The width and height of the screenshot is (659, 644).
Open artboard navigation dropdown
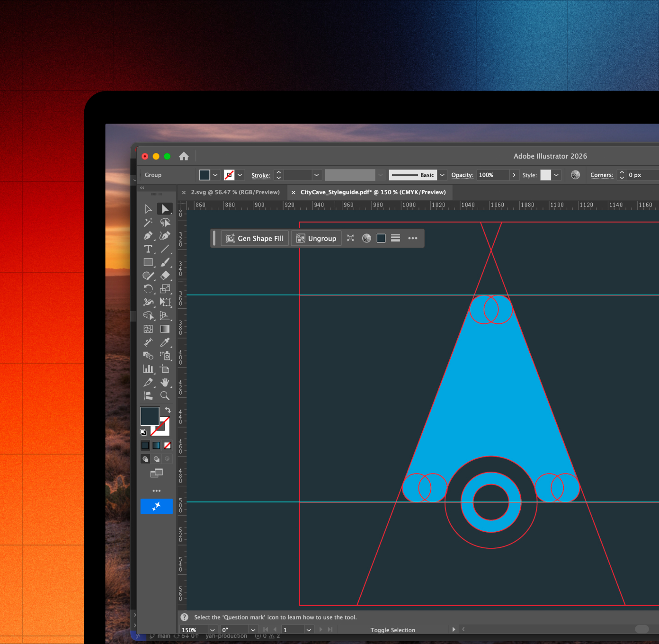pyautogui.click(x=309, y=630)
